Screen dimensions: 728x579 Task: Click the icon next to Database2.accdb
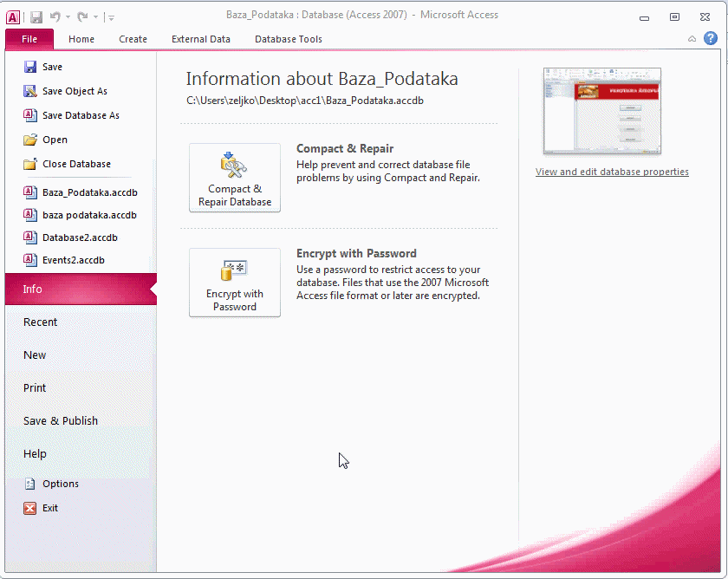click(30, 237)
